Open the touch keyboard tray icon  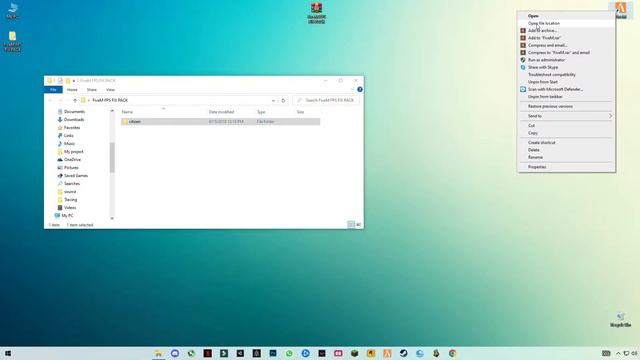point(606,353)
